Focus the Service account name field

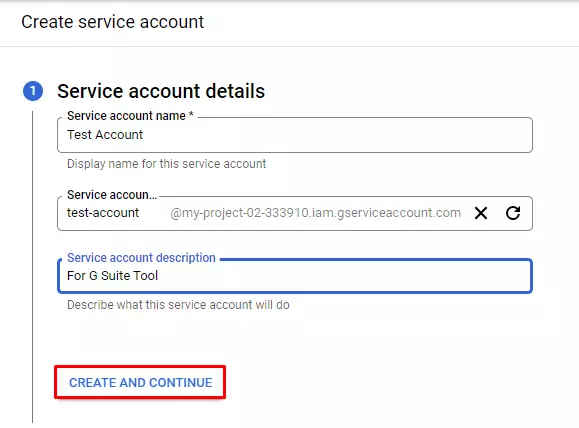[295, 135]
